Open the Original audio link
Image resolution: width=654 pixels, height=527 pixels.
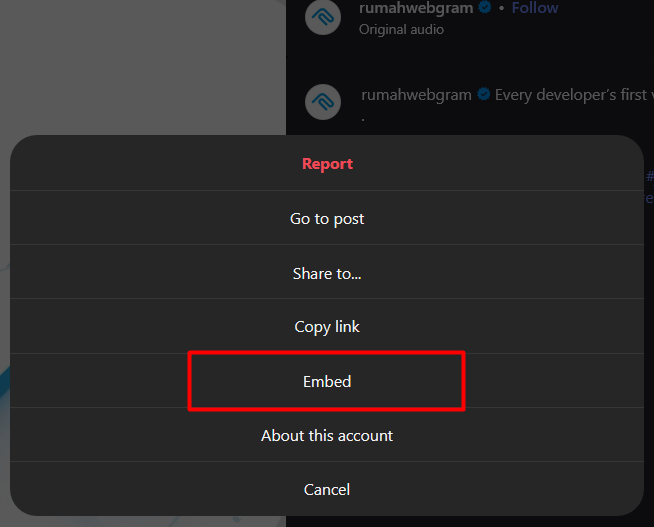pyautogui.click(x=401, y=29)
